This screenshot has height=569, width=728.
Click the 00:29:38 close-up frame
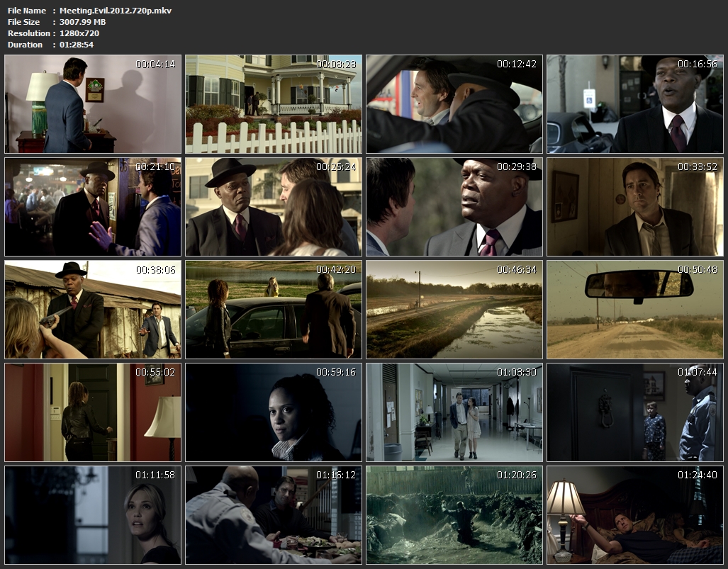(454, 207)
